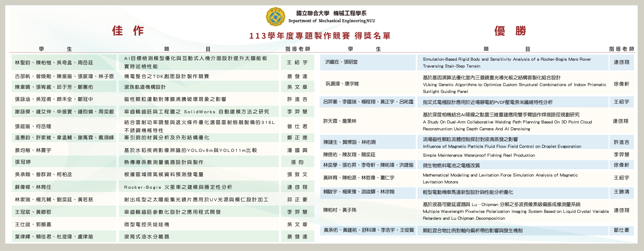Click the 優勝 section heading
The height and width of the screenshot is (251, 644).
pyautogui.click(x=510, y=31)
